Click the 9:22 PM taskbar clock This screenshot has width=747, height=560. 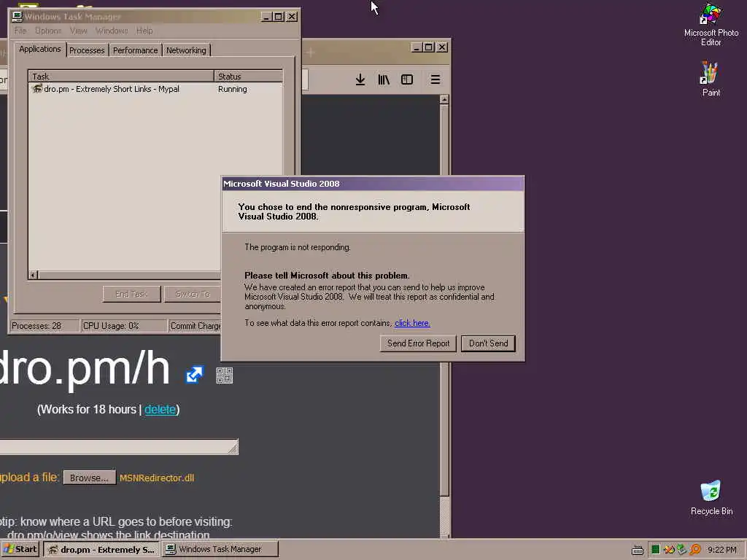721,550
